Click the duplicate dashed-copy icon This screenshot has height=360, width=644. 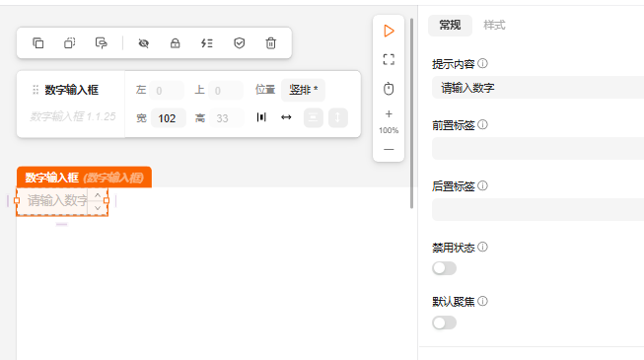70,43
